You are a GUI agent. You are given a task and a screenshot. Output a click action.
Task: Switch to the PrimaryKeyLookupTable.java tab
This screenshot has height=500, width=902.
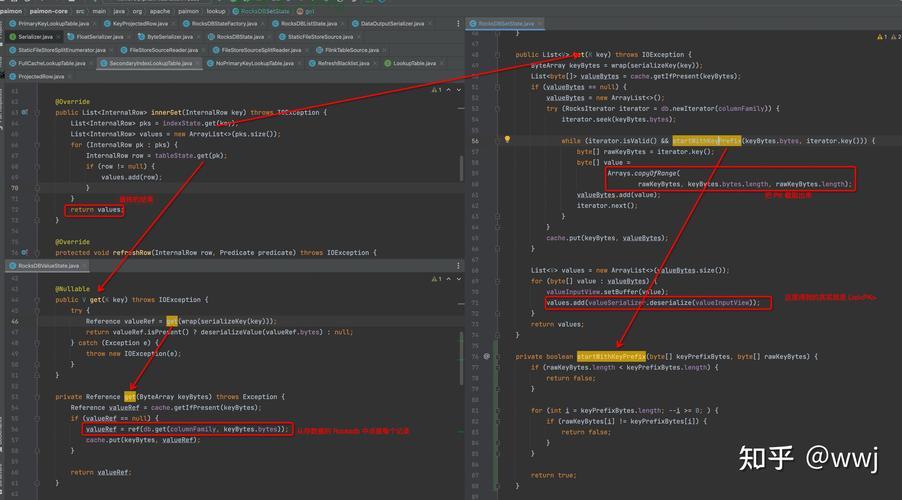[53, 23]
